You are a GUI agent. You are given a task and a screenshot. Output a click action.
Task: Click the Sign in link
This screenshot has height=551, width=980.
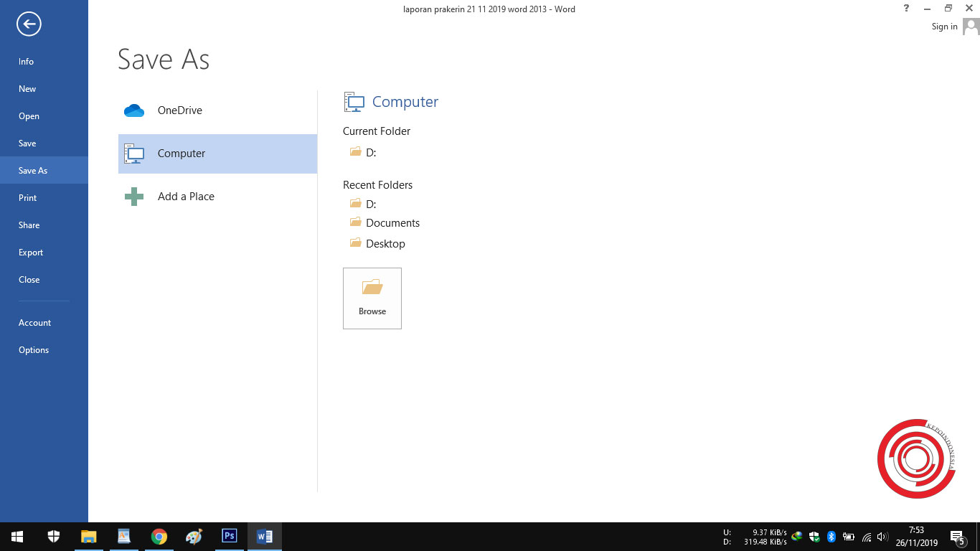point(943,26)
